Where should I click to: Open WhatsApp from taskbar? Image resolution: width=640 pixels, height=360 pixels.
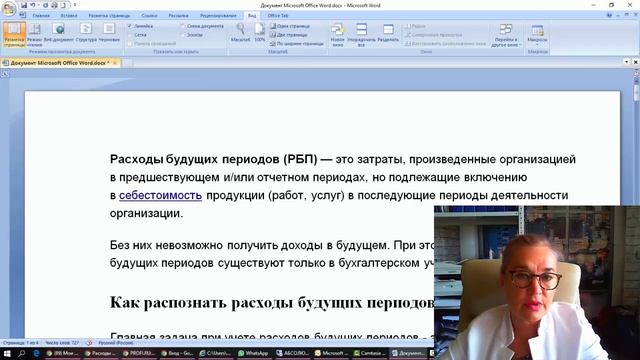point(253,353)
